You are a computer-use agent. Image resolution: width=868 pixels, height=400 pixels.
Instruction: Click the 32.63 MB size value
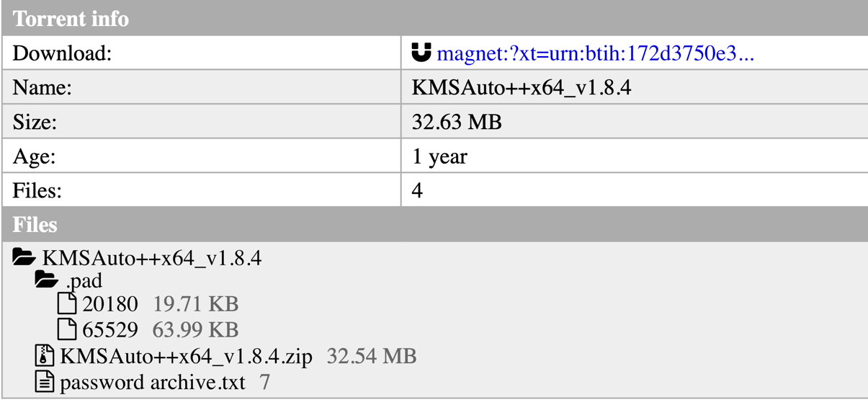point(457,123)
